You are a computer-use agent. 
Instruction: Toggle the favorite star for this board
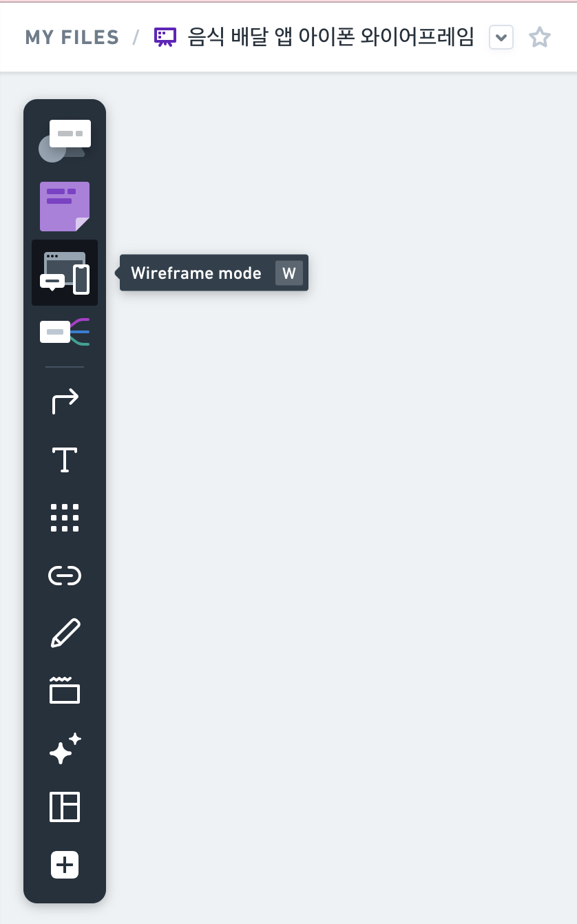(x=540, y=37)
